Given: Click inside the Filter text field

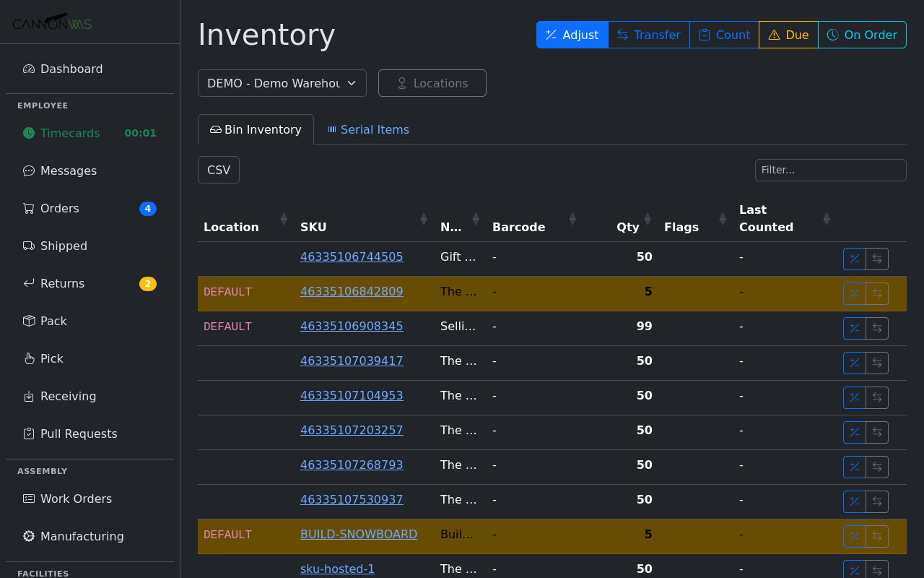Looking at the screenshot, I should 830,170.
